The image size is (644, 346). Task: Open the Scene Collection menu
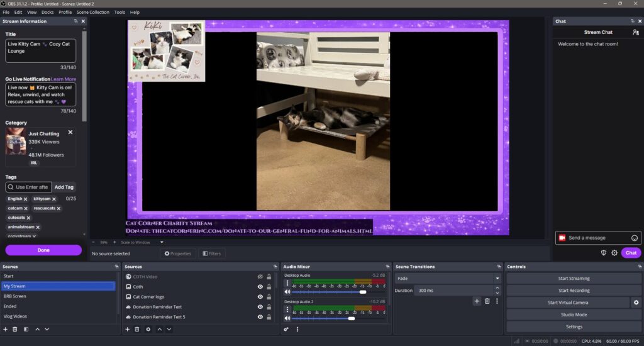coord(92,12)
